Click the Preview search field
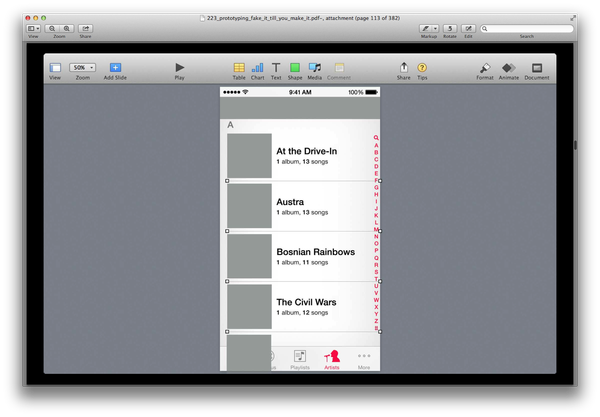Image resolution: width=600 pixels, height=417 pixels. pyautogui.click(x=525, y=29)
